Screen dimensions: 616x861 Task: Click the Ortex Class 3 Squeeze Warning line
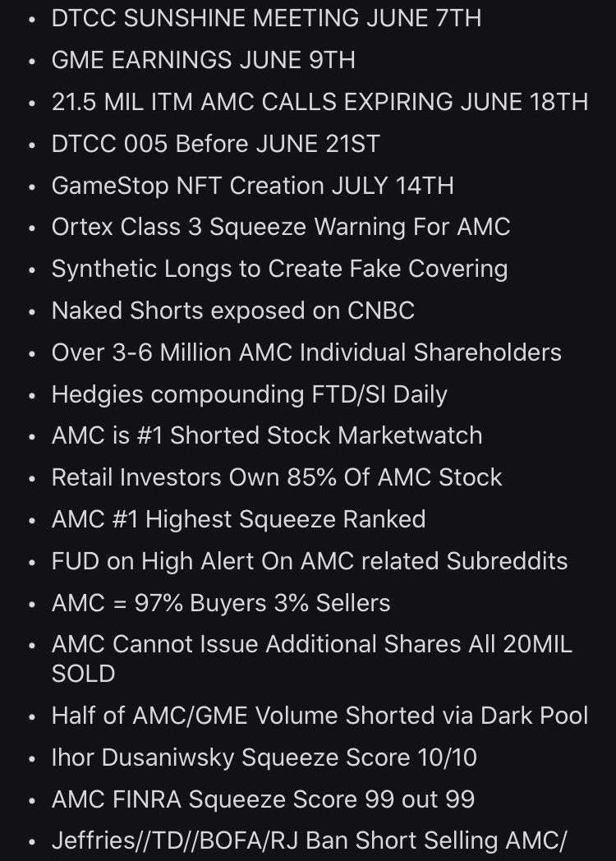[281, 227]
